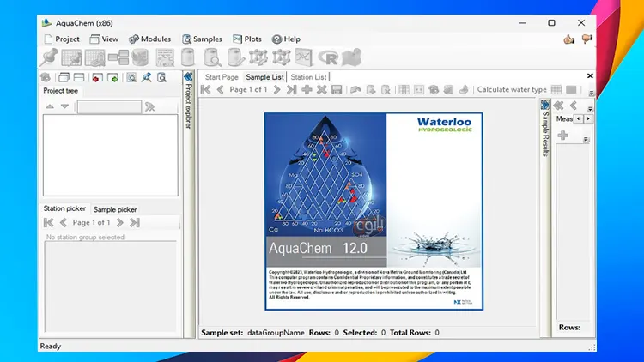Open the Project menu
Image resolution: width=644 pixels, height=362 pixels.
tap(62, 39)
